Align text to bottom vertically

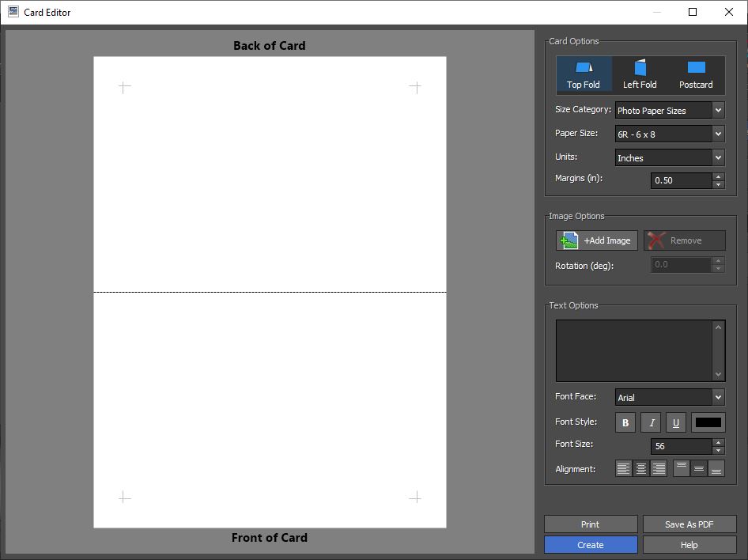pyautogui.click(x=716, y=468)
